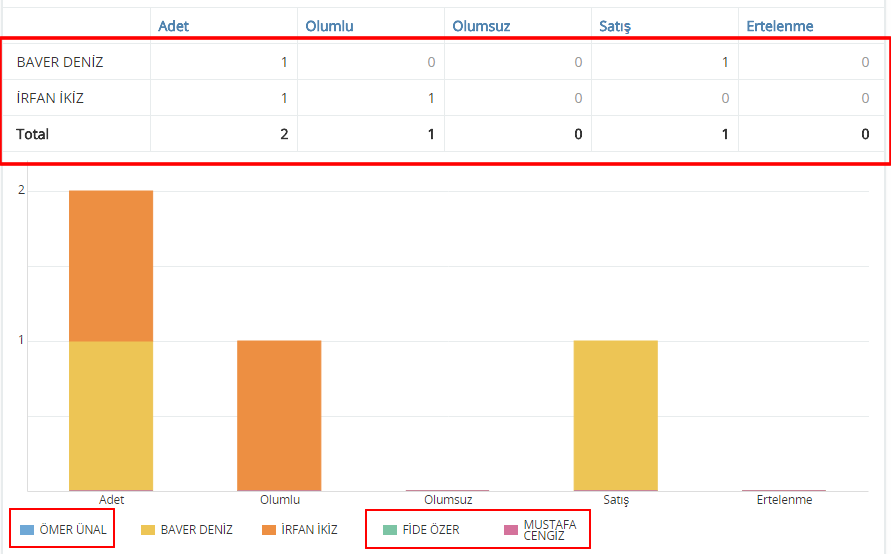The height and width of the screenshot is (554, 891).
Task: Click the yellow Satış bar
Action: tap(615, 415)
